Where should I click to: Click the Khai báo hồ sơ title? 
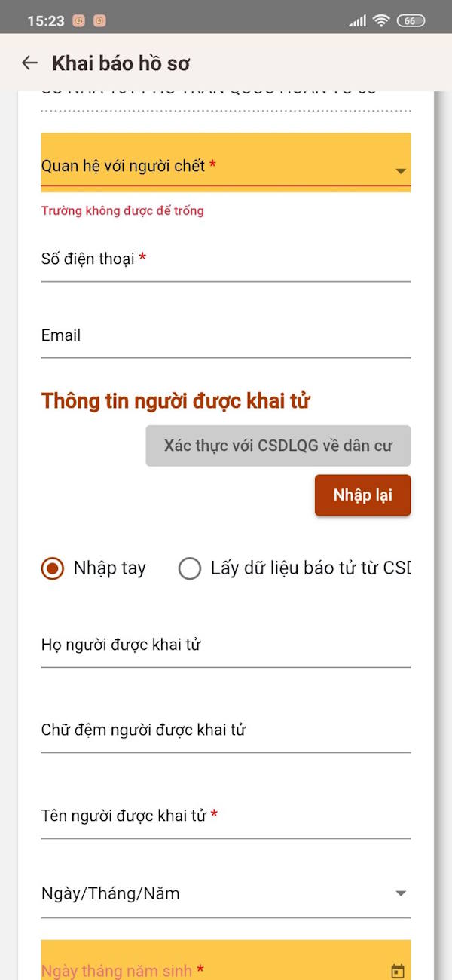point(122,63)
